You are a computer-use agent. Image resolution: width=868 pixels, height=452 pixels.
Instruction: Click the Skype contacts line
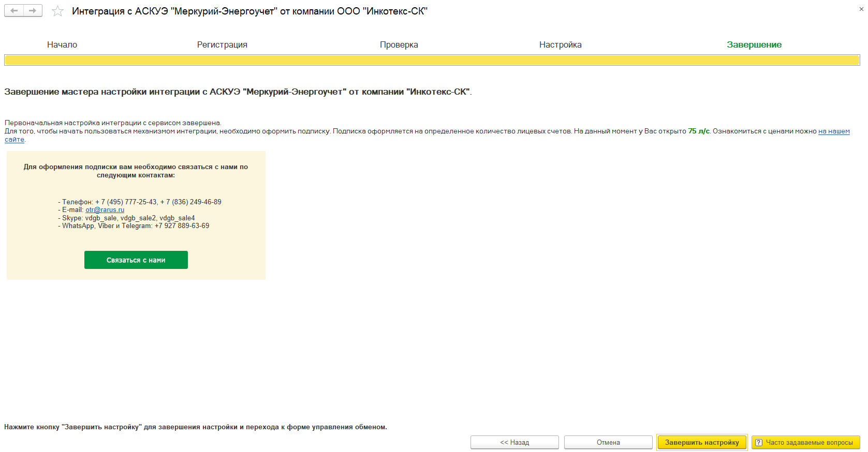tap(126, 218)
